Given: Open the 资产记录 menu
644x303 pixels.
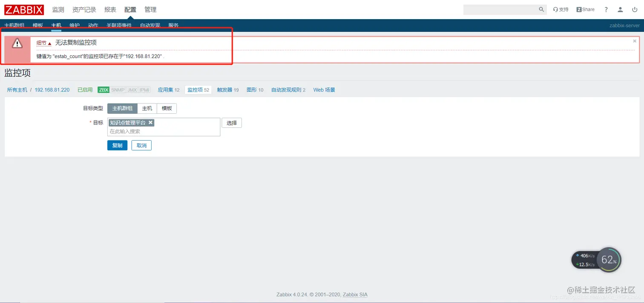Looking at the screenshot, I should click(x=84, y=9).
